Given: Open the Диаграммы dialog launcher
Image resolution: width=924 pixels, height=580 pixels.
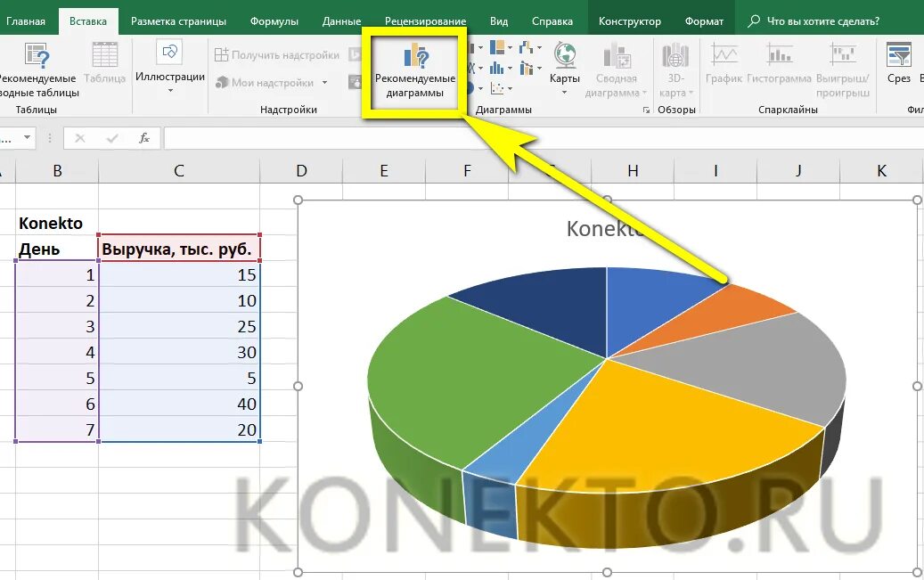Looking at the screenshot, I should point(647,110).
